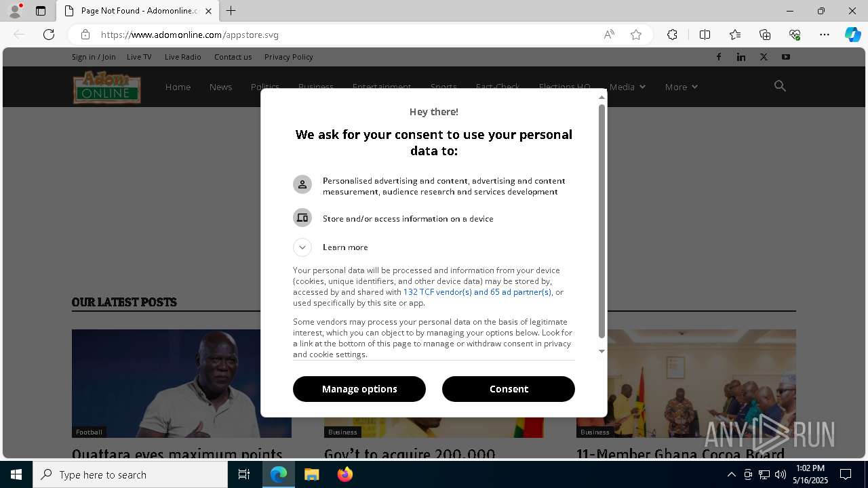This screenshot has width=868, height=488.
Task: Open the YouTube icon in top bar
Action: tap(786, 57)
